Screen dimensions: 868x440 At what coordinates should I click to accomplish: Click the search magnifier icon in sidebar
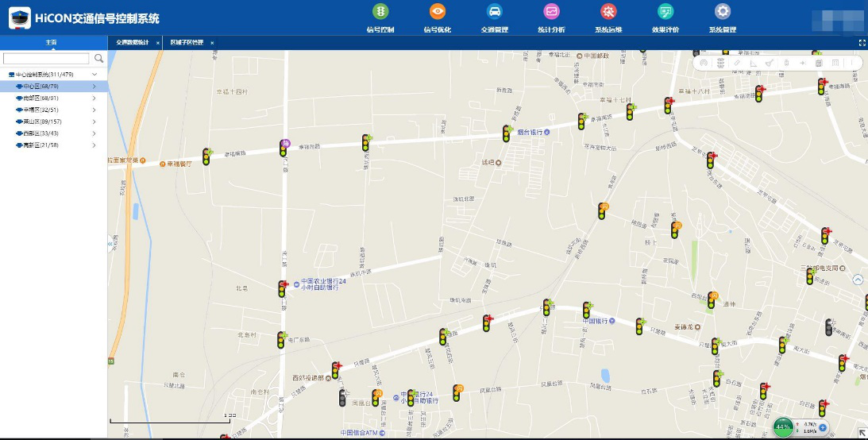click(99, 59)
